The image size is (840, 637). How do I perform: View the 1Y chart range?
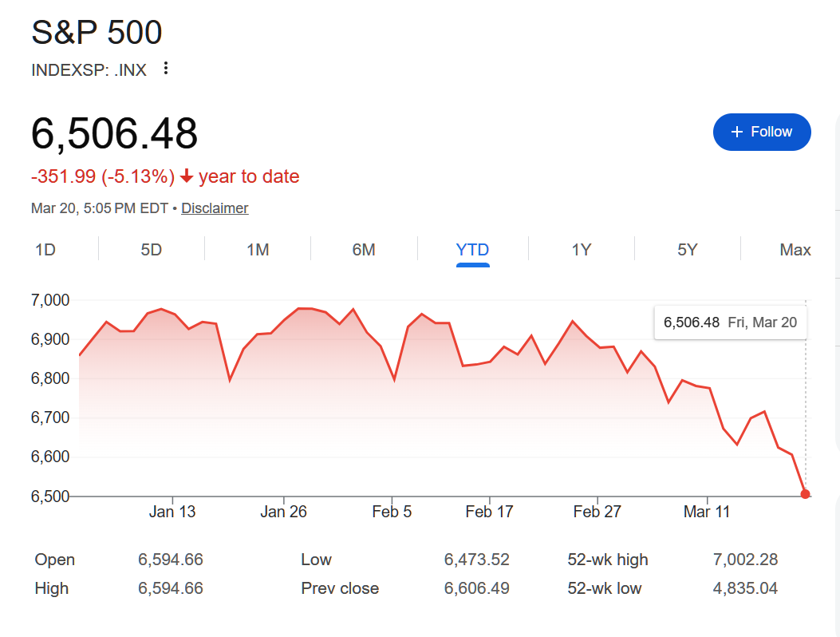[x=582, y=250]
